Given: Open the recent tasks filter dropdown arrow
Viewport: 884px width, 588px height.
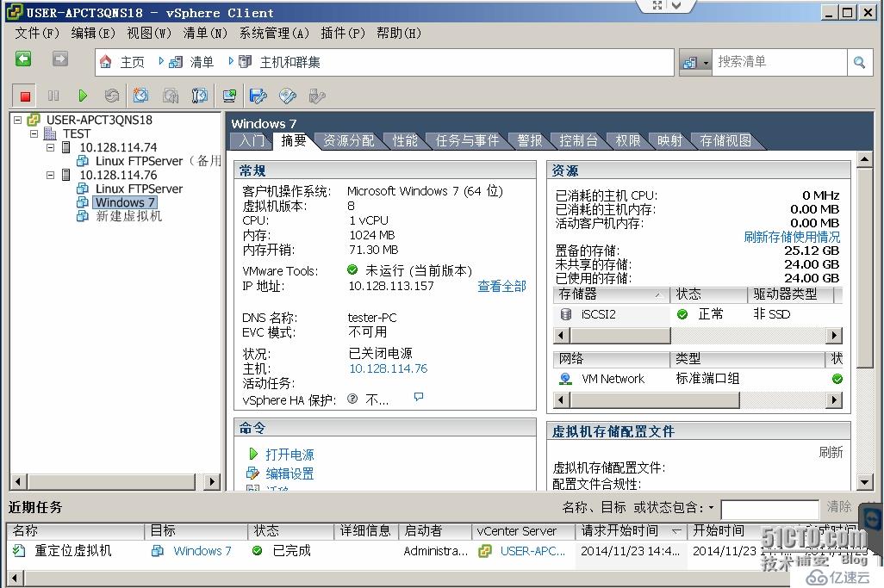Looking at the screenshot, I should pos(712,508).
